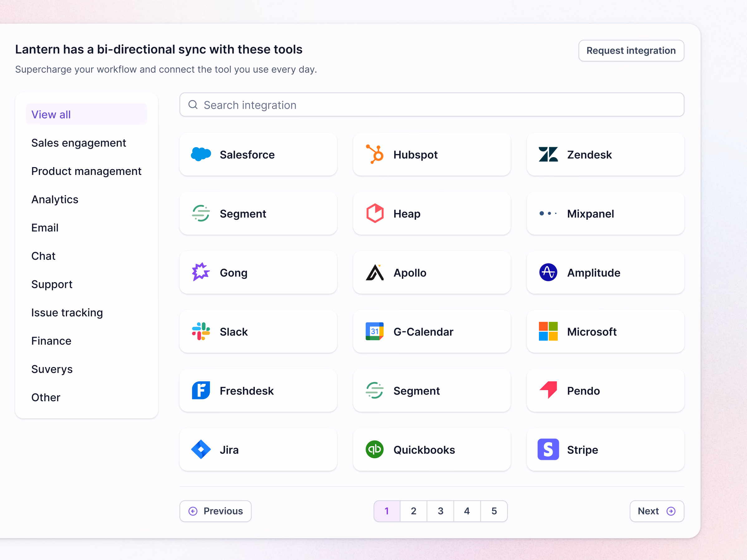The width and height of the screenshot is (747, 560).
Task: Click the Microsoft four-square icon
Action: [x=548, y=331]
